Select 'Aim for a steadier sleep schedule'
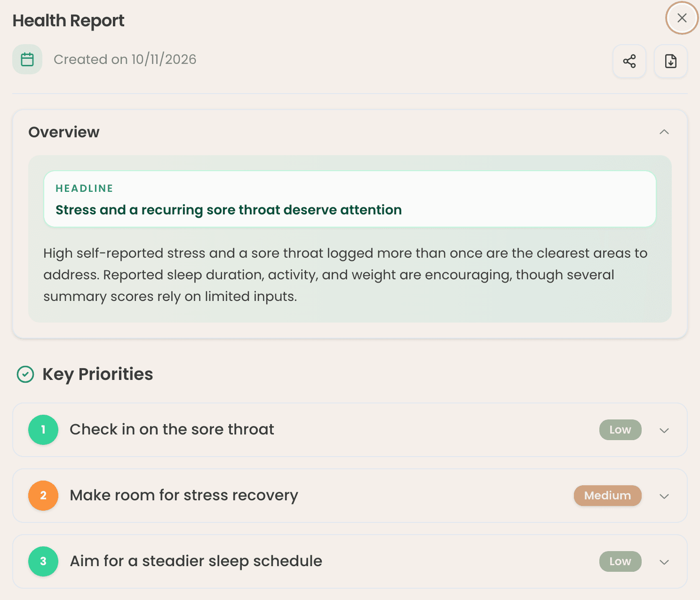 click(196, 561)
